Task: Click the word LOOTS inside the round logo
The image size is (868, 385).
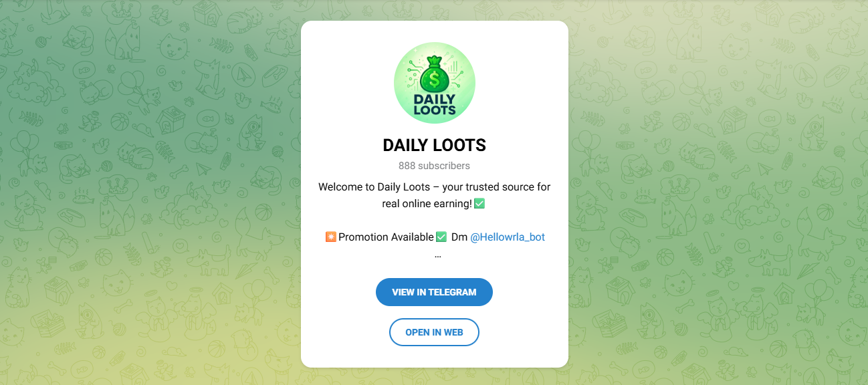Action: click(435, 111)
